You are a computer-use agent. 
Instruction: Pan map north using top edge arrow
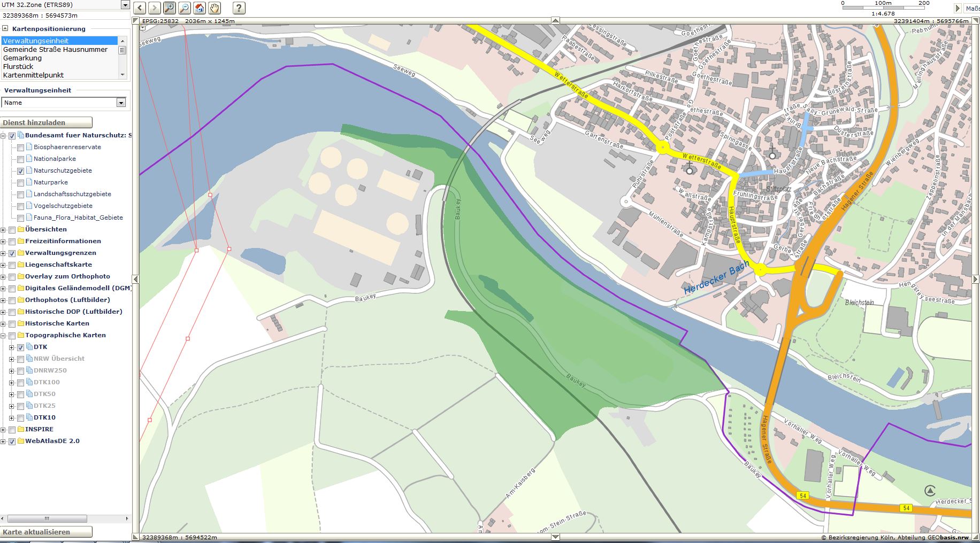555,21
